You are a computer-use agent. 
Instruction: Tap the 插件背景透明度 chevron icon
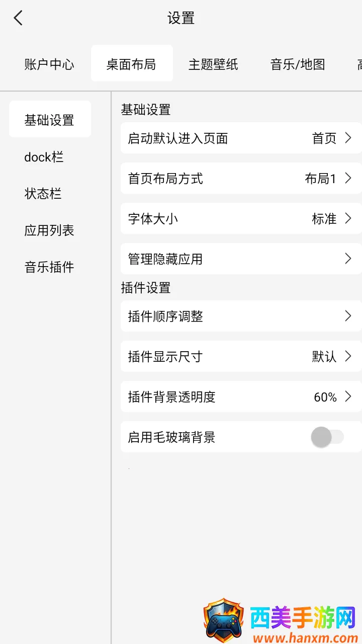[348, 396]
